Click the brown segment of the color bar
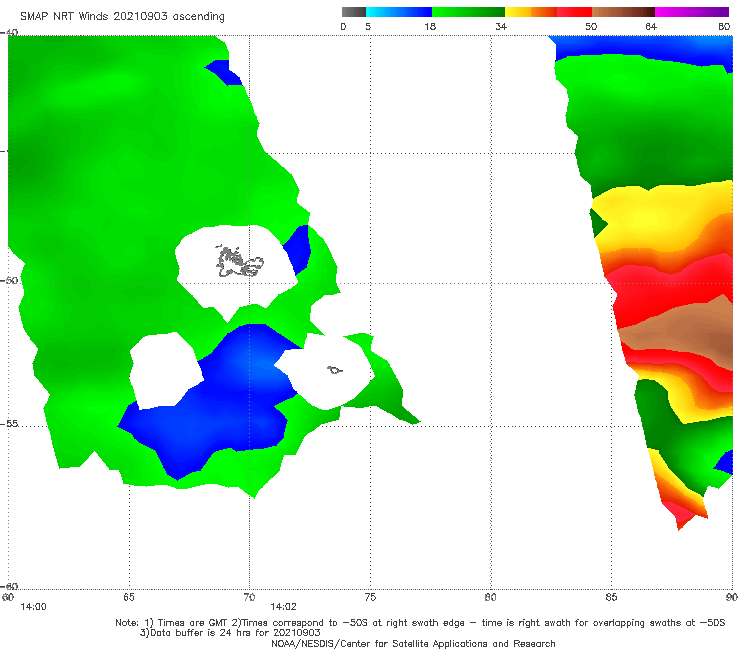This screenshot has height=650, width=740. pos(623,12)
